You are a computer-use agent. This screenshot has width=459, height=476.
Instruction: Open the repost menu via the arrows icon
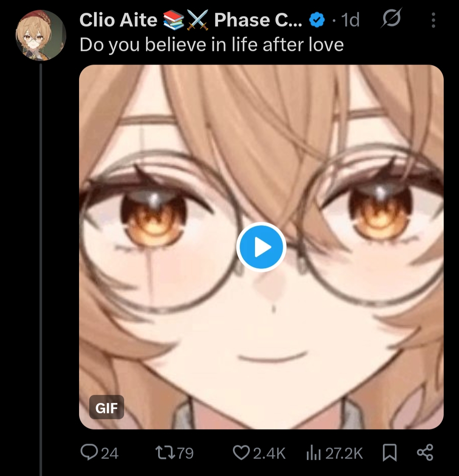pos(165,452)
